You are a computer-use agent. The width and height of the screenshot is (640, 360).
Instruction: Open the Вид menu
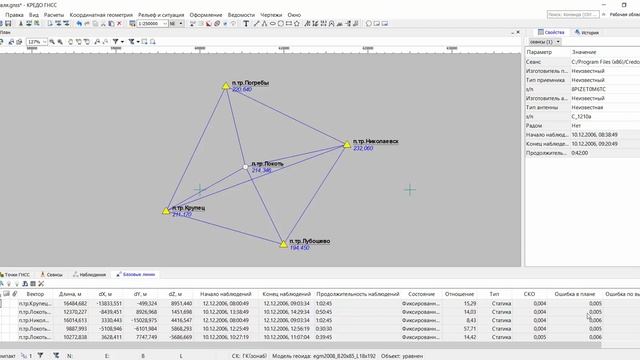[x=34, y=15]
